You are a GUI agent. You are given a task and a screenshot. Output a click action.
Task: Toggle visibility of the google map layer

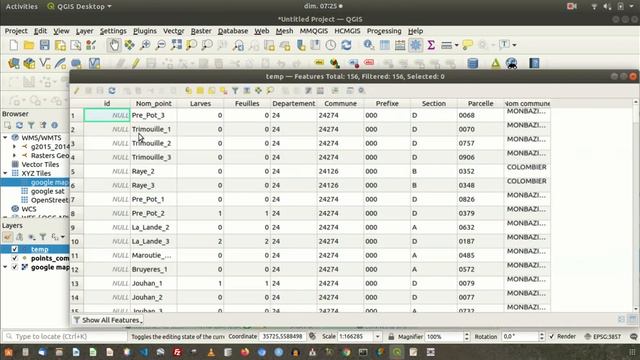click(x=15, y=267)
